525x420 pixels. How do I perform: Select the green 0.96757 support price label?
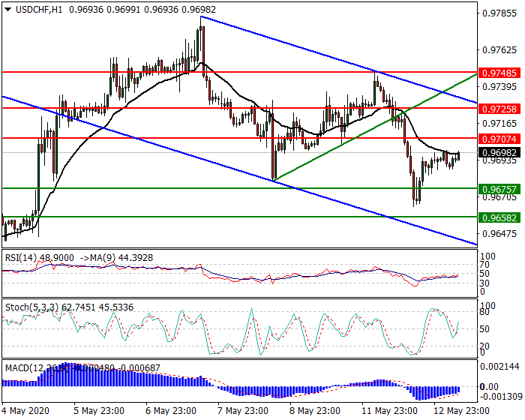pos(499,189)
